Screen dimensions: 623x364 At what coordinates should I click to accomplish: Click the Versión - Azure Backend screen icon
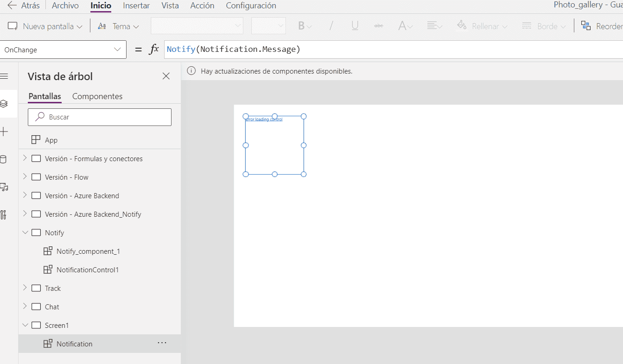pos(36,195)
